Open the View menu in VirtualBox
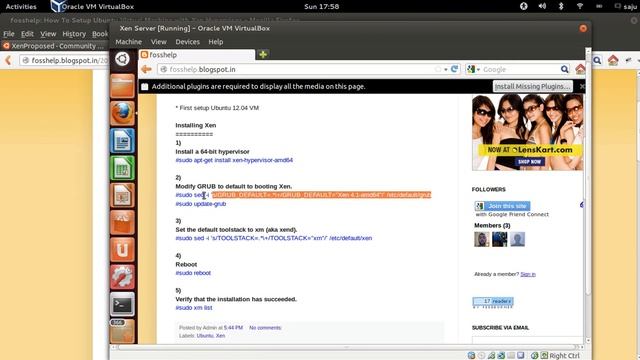Viewport: 640px width, 360px height. (x=158, y=42)
